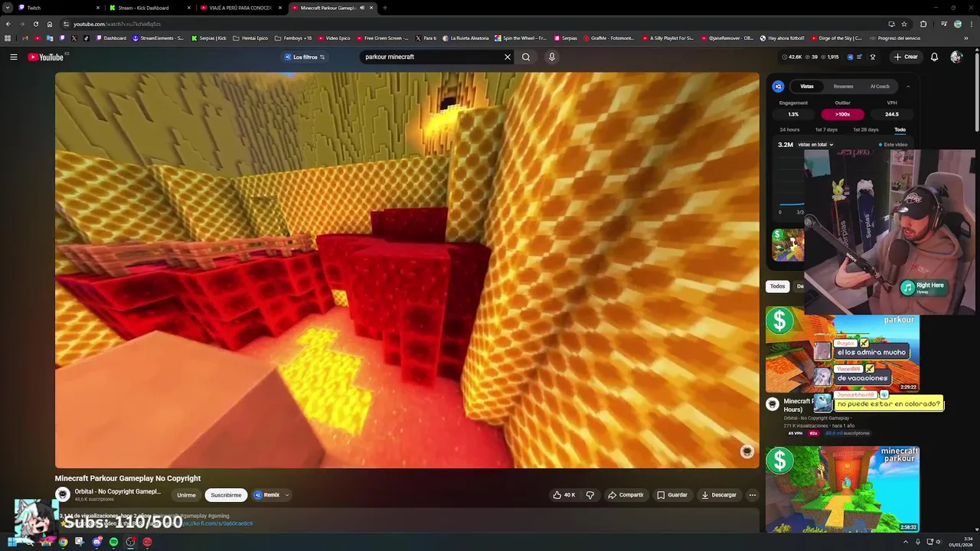Open the Crear menu

point(905,57)
